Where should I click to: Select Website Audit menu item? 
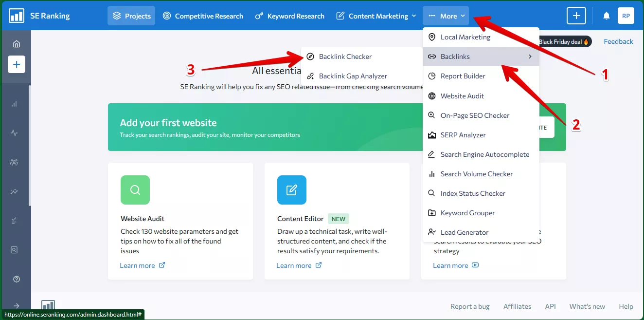click(481, 96)
